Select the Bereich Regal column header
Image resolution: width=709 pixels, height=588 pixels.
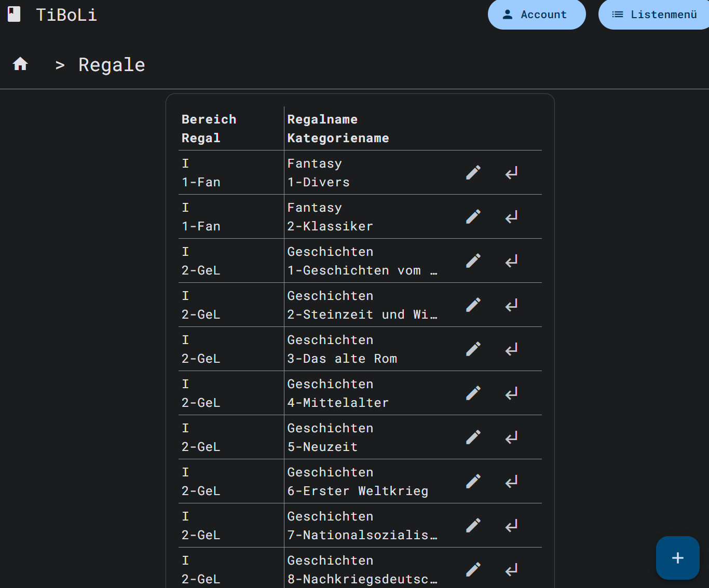point(209,128)
